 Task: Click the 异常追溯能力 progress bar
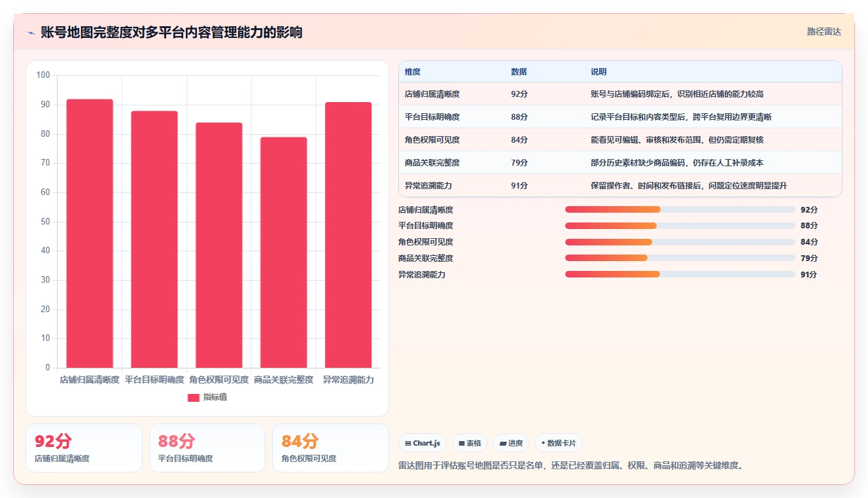tap(680, 274)
